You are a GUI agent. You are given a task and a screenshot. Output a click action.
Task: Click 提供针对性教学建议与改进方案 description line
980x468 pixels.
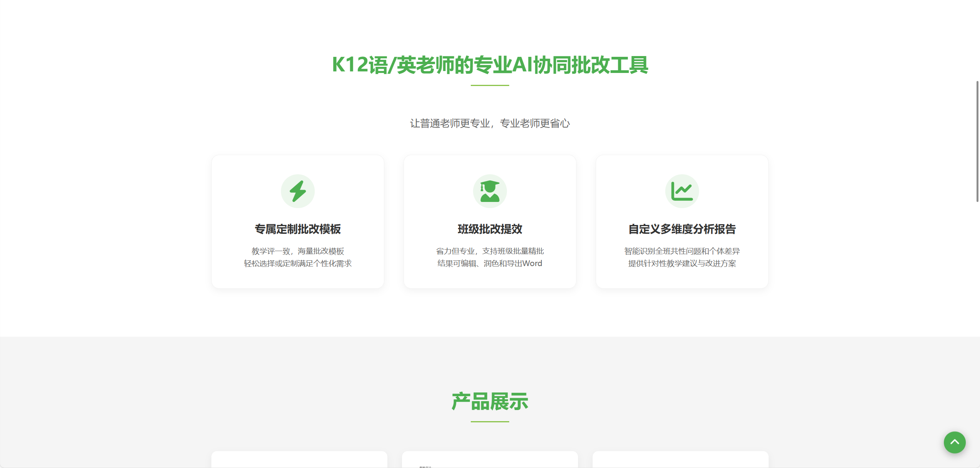coord(682,263)
